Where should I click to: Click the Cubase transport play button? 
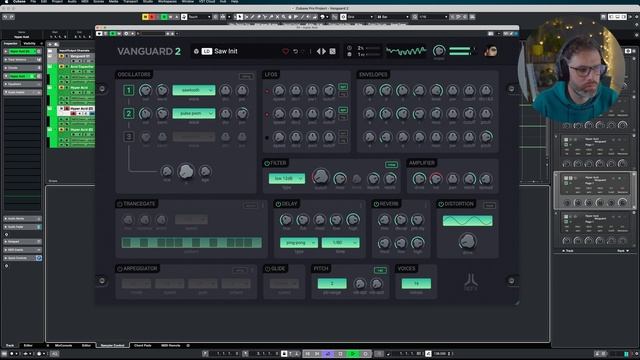(x=353, y=354)
